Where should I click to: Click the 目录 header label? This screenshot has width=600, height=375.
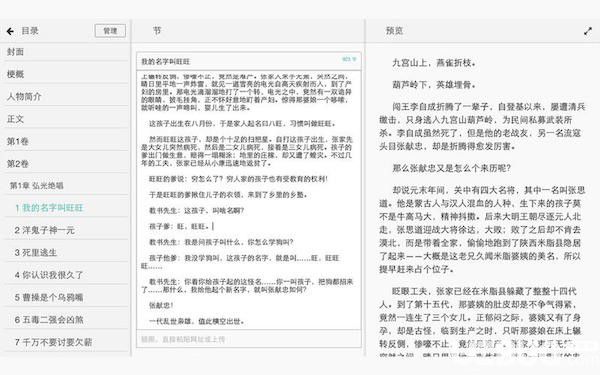(30, 31)
